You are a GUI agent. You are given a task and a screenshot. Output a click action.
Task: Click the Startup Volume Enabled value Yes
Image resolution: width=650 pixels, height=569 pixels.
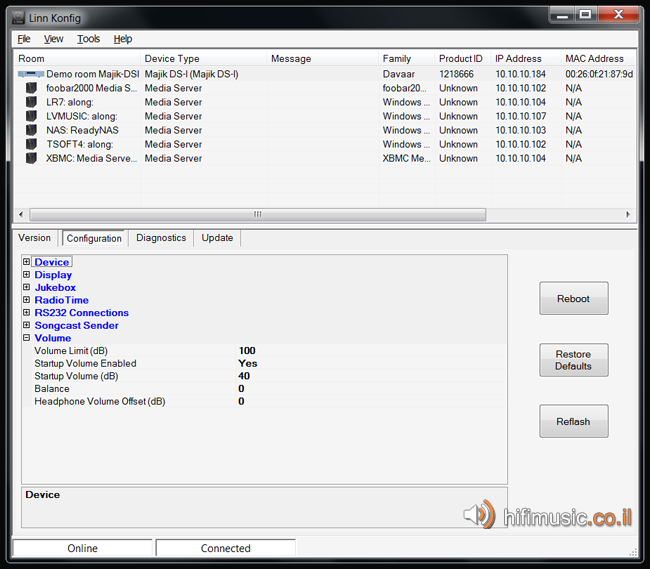pyautogui.click(x=248, y=363)
